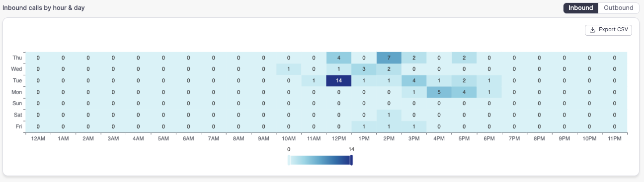Screen dimensions: 644x182
Task: Click the Thursday 5PM cell showing 2
Action: (x=464, y=58)
